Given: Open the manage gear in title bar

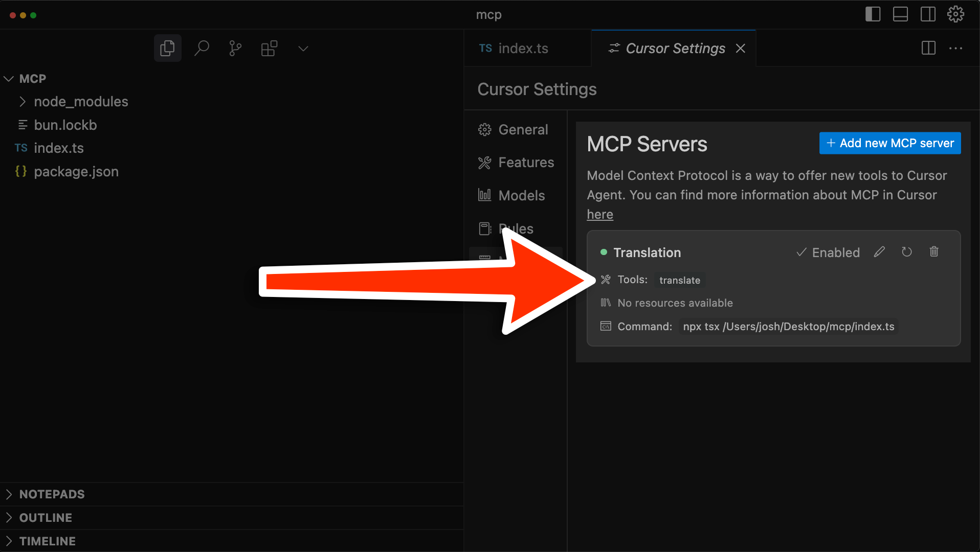Looking at the screenshot, I should [955, 14].
